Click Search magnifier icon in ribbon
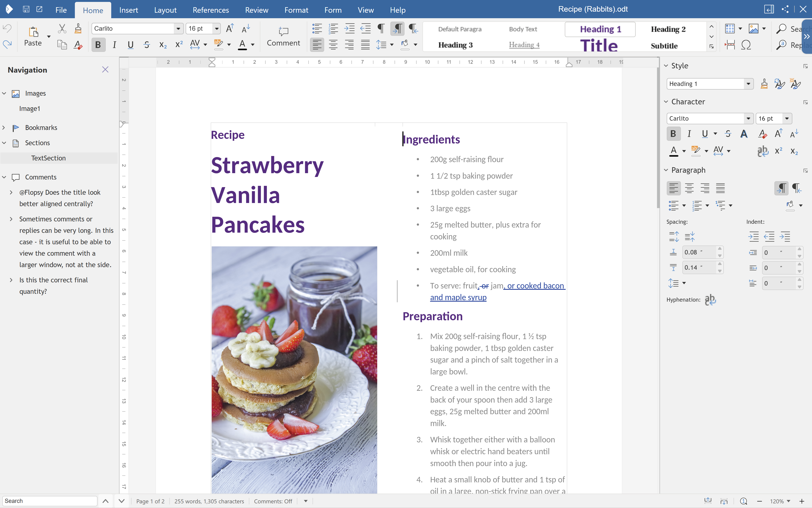The height and width of the screenshot is (508, 812). [782, 29]
